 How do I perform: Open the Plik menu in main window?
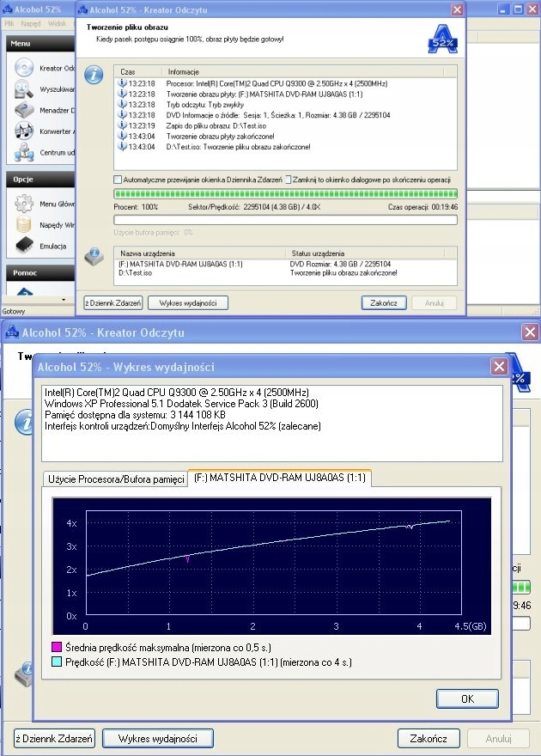(x=9, y=23)
